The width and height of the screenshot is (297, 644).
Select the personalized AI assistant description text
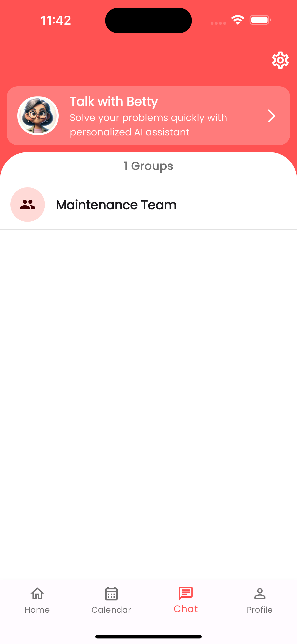coord(148,125)
